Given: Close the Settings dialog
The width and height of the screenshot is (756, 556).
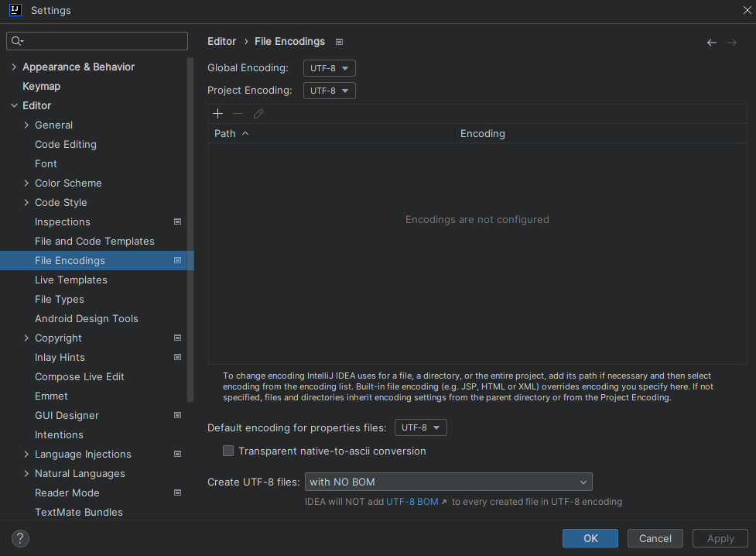Looking at the screenshot, I should coord(747,10).
